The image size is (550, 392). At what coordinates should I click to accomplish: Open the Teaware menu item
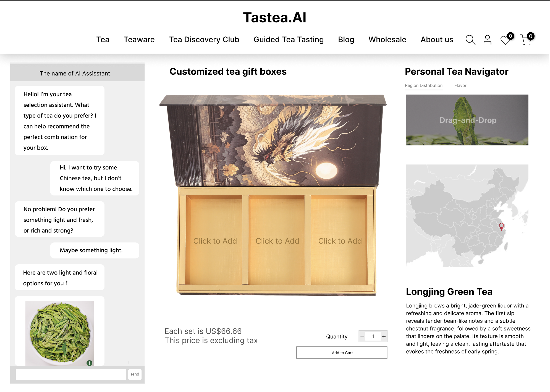point(139,40)
